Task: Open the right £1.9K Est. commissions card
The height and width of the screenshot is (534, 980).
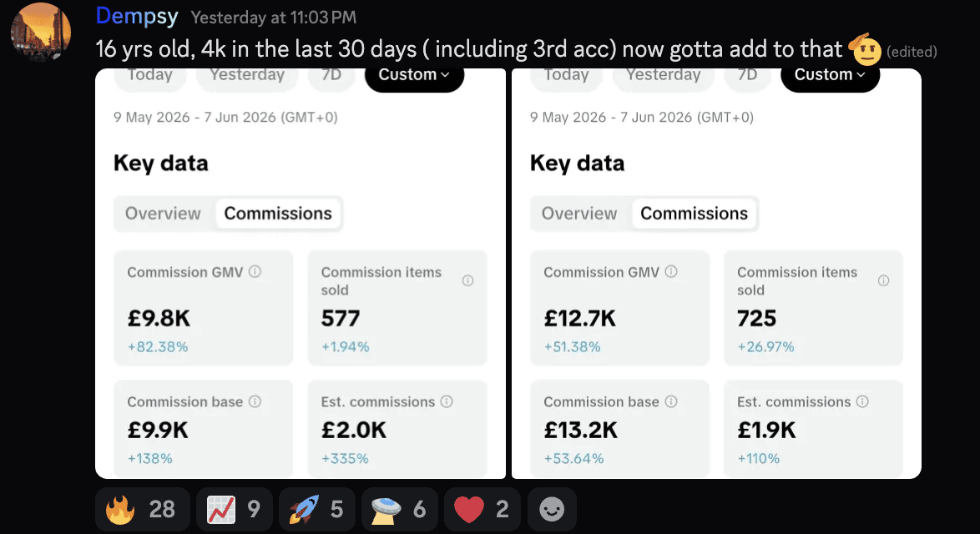Action: 813,428
